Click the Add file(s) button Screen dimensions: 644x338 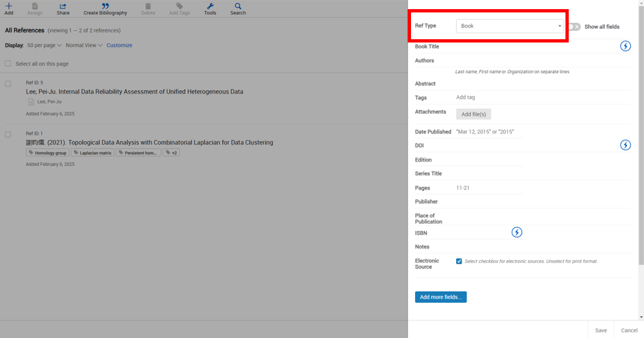pyautogui.click(x=473, y=114)
